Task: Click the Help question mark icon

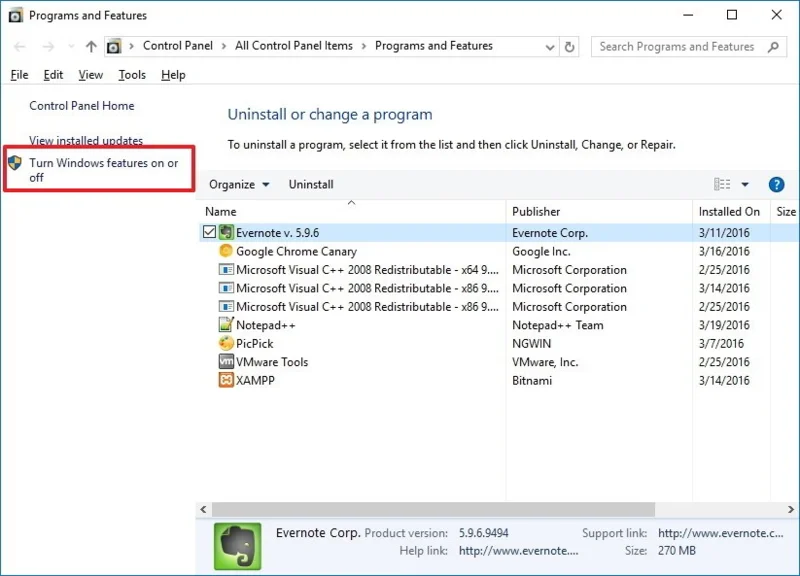Action: coord(777,184)
